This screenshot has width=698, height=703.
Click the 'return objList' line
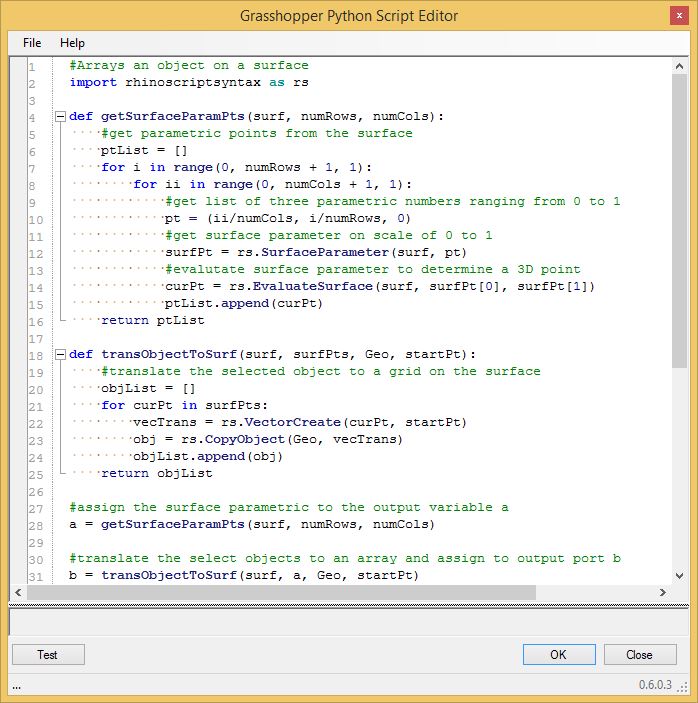pyautogui.click(x=156, y=474)
